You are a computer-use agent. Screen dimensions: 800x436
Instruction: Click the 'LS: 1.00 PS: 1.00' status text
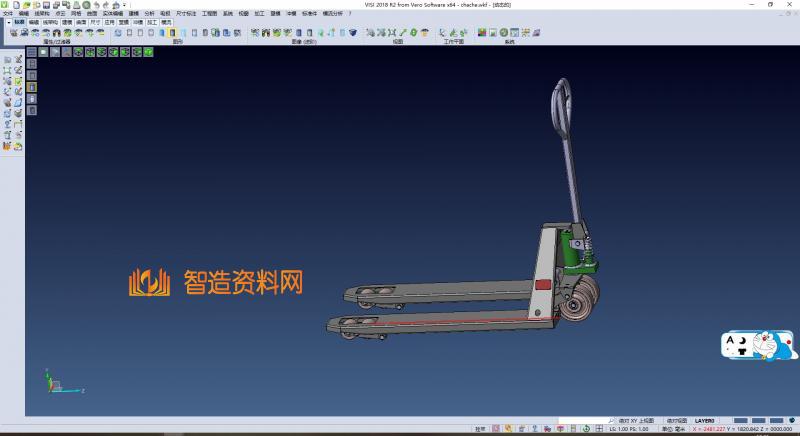[629, 429]
